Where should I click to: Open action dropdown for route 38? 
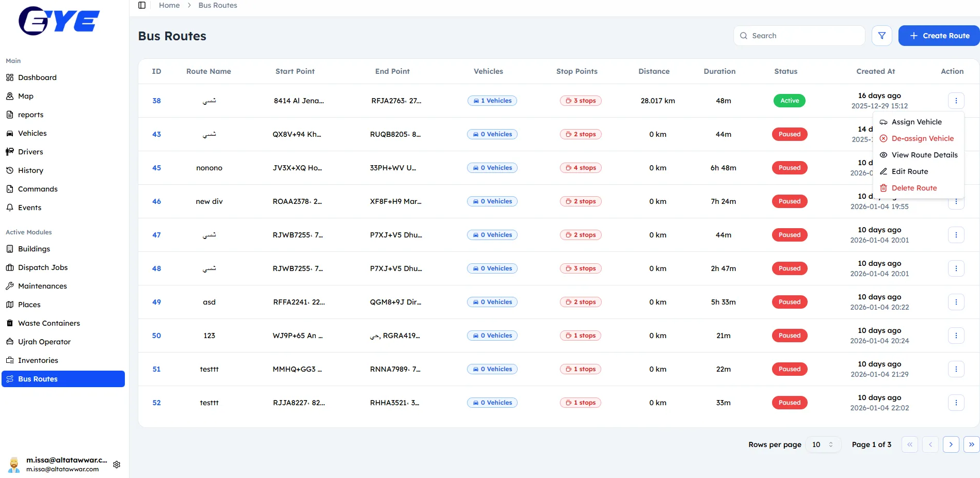pyautogui.click(x=956, y=101)
